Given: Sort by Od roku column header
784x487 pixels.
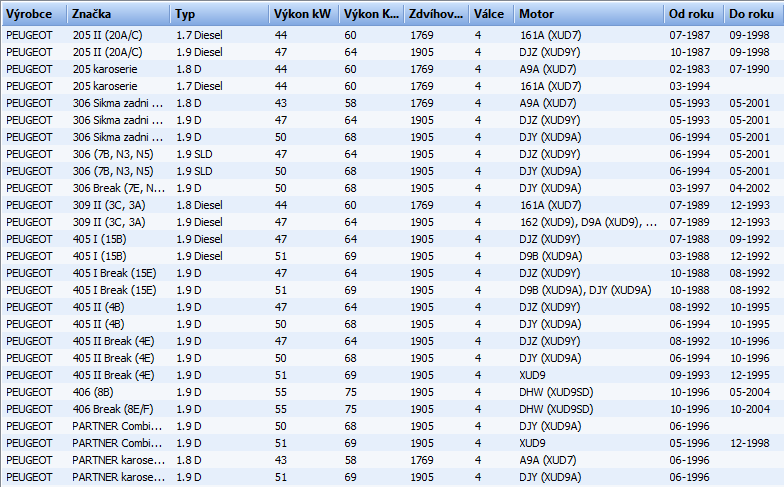Looking at the screenshot, I should tap(694, 14).
